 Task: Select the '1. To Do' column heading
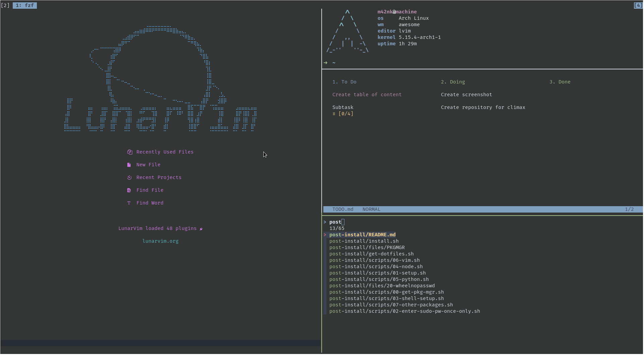click(344, 82)
